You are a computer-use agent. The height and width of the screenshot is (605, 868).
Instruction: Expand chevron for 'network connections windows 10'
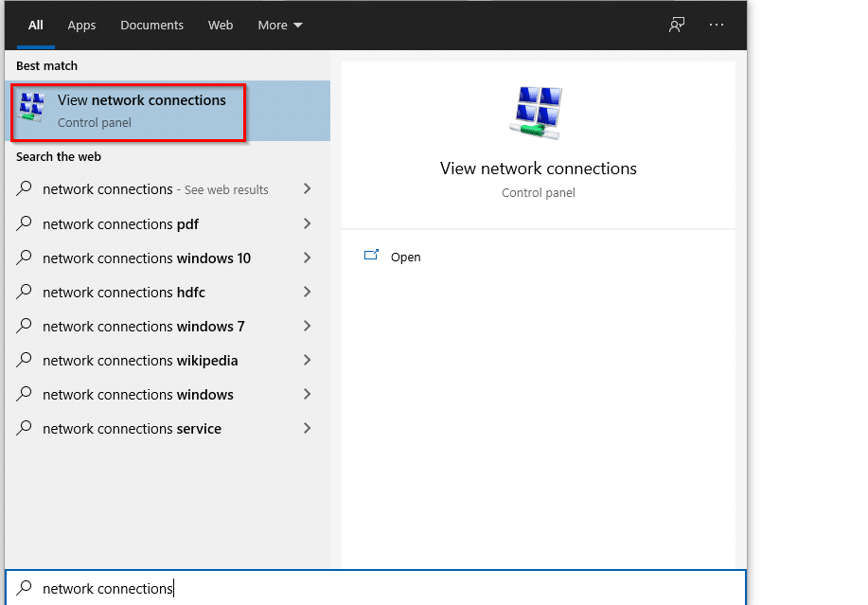coord(308,258)
